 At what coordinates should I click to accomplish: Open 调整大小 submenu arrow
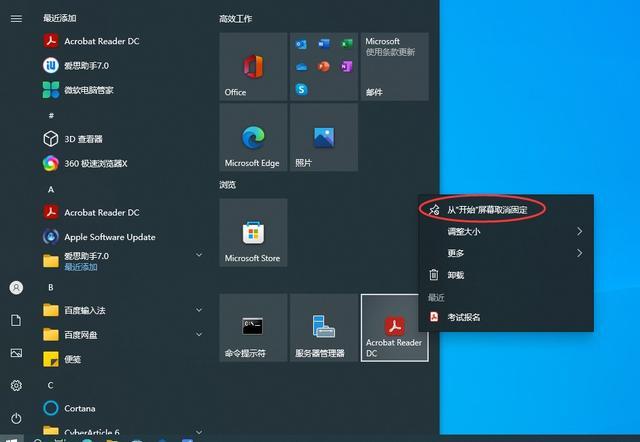pos(580,231)
